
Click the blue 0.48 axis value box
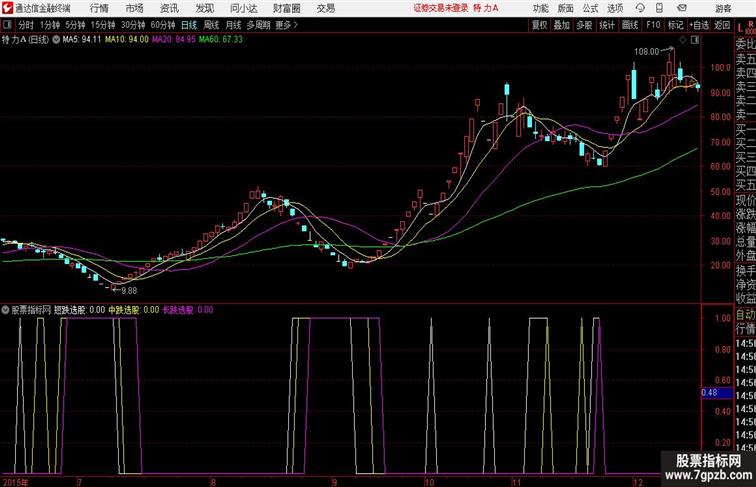[x=717, y=393]
